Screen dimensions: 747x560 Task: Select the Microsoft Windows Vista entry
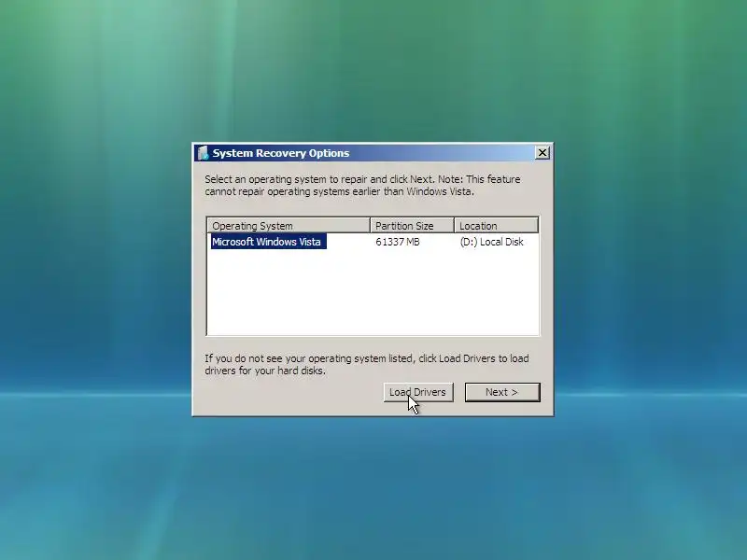[268, 242]
